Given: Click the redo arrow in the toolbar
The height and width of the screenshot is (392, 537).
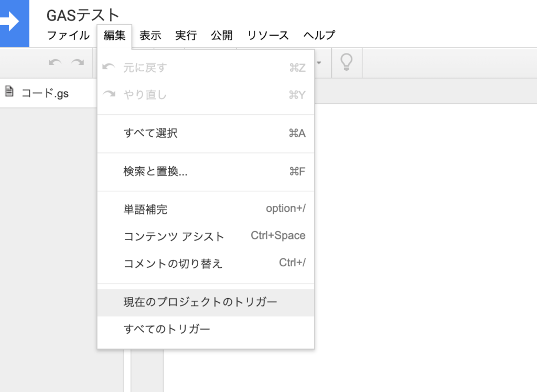Looking at the screenshot, I should tap(78, 63).
